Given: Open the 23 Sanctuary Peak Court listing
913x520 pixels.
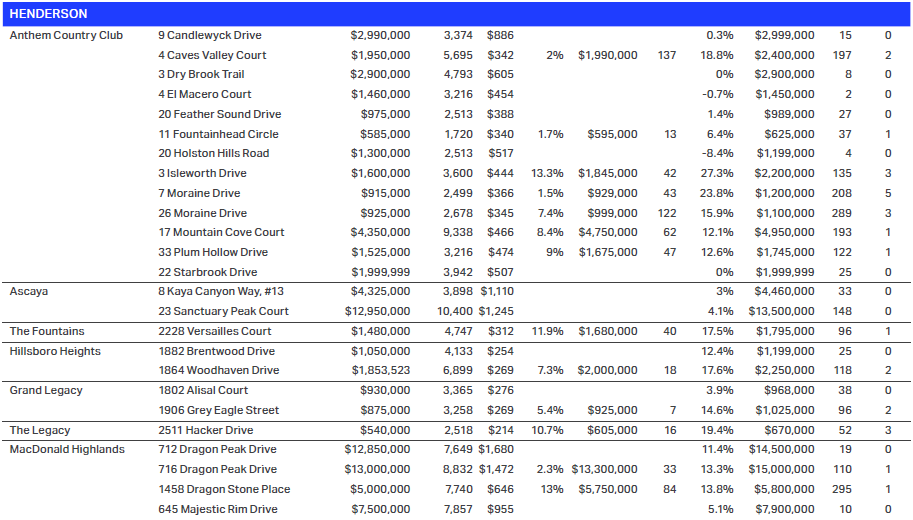Looking at the screenshot, I should [x=223, y=311].
